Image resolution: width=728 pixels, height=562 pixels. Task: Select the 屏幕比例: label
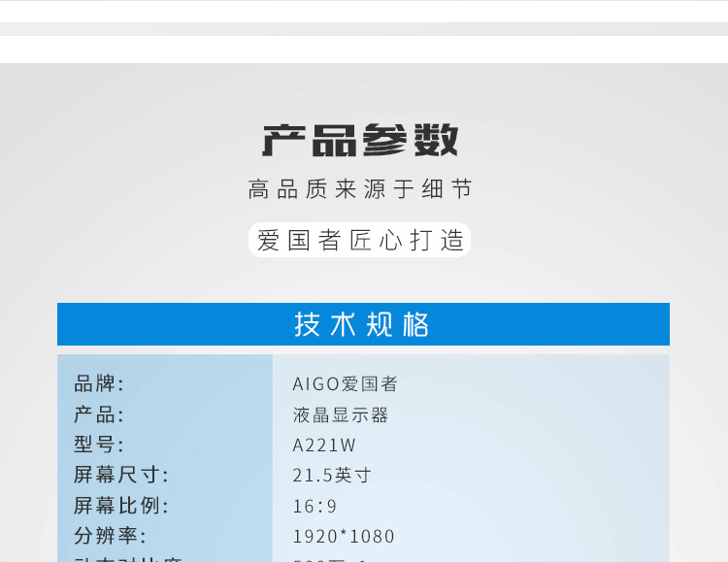coord(120,506)
